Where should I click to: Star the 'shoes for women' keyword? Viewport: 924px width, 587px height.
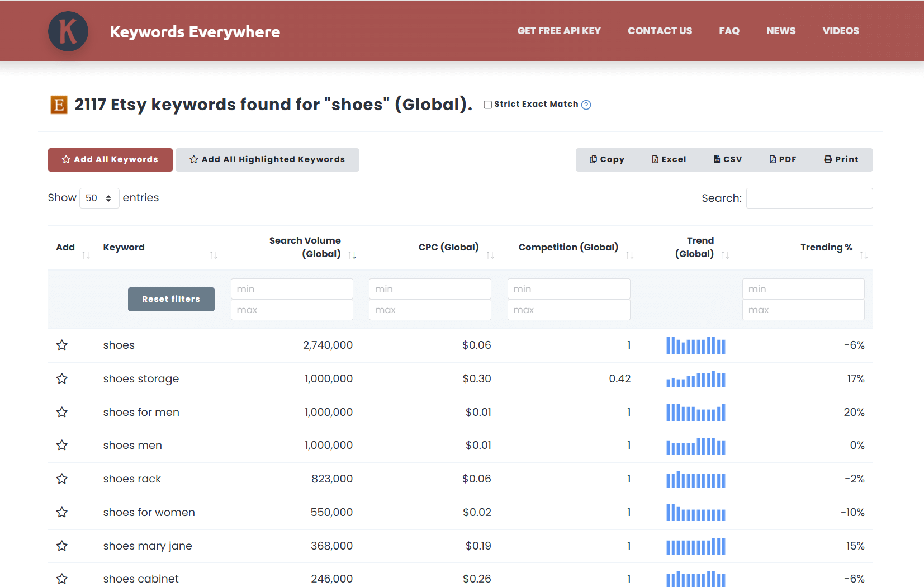point(62,512)
